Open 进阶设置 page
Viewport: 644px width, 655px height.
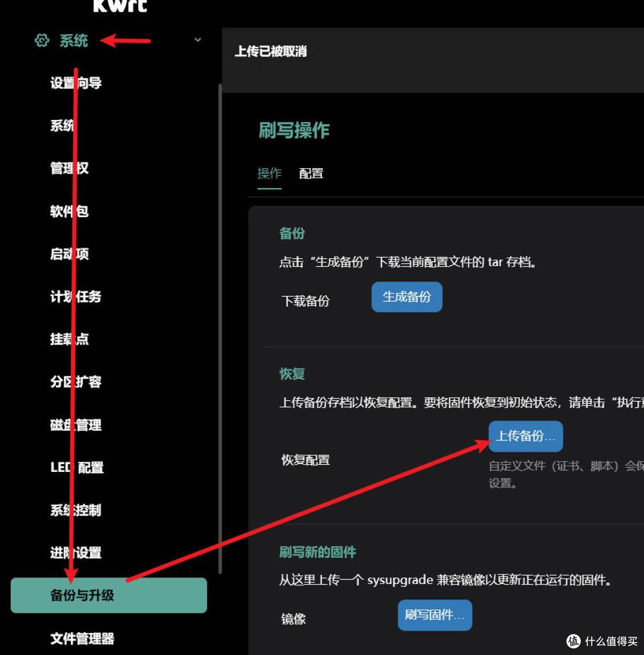76,552
